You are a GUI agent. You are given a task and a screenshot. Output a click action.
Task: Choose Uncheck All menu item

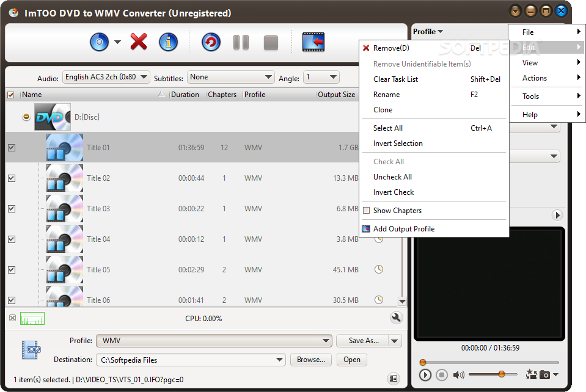[x=434, y=177]
